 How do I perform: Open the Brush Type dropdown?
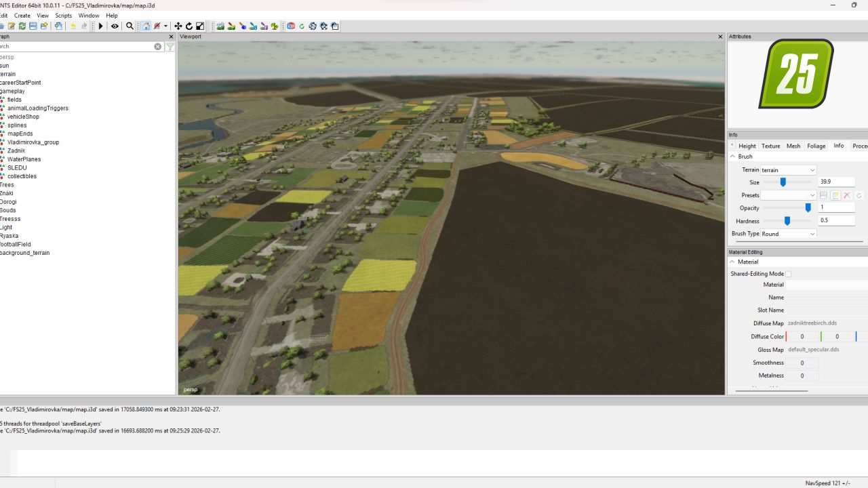[x=788, y=234]
